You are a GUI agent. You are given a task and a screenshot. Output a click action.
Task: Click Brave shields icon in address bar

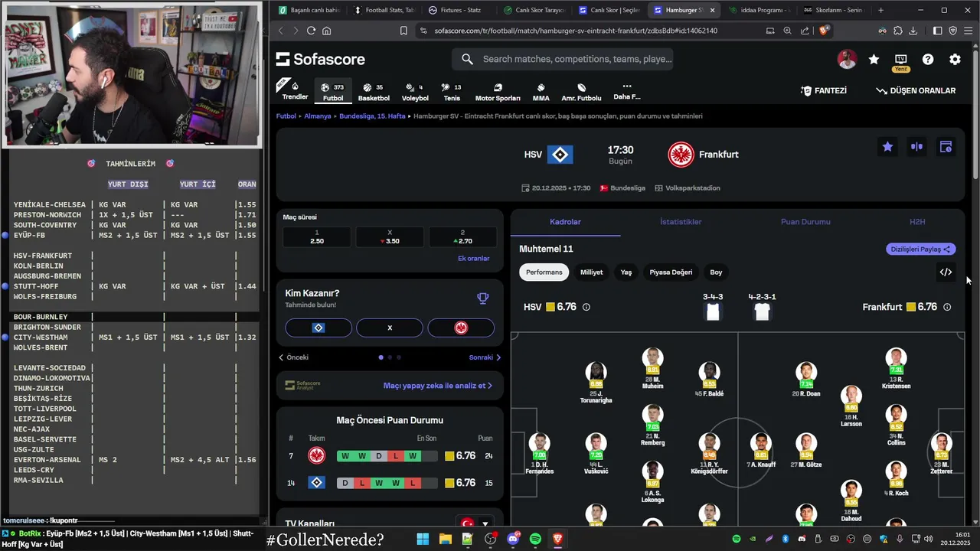tap(824, 31)
